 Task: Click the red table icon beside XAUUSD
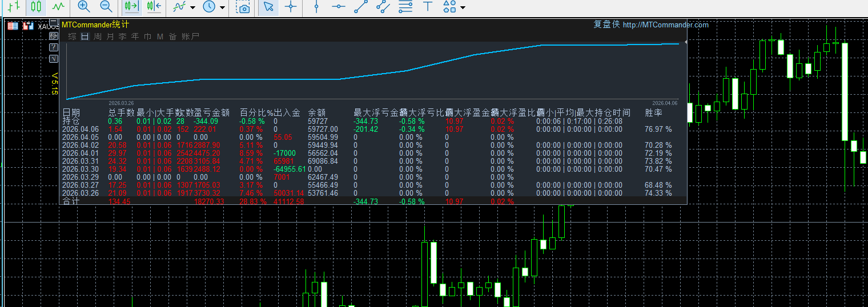[x=13, y=26]
